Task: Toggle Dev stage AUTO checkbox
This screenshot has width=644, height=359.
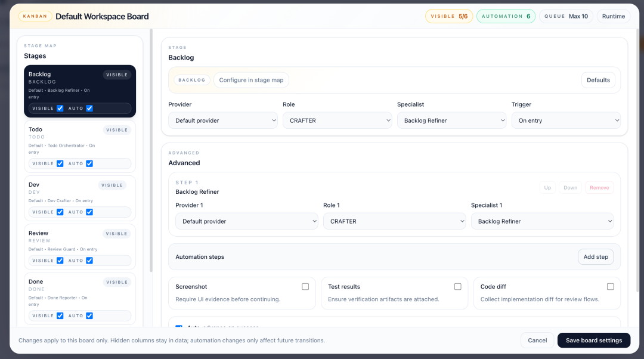Action: pos(89,212)
